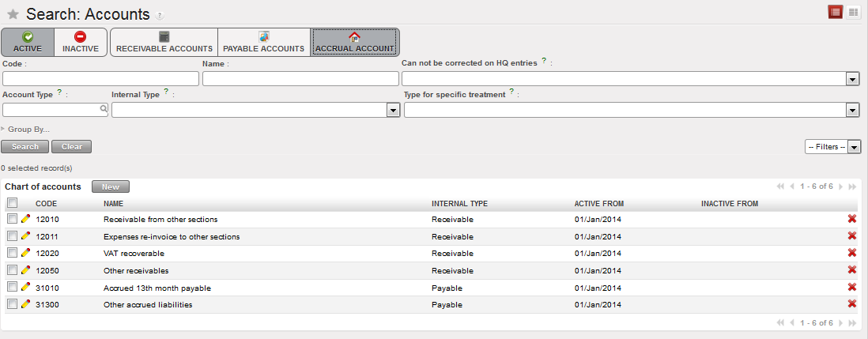Click into the Code input field
Screen dimensions: 868x339
click(x=100, y=78)
